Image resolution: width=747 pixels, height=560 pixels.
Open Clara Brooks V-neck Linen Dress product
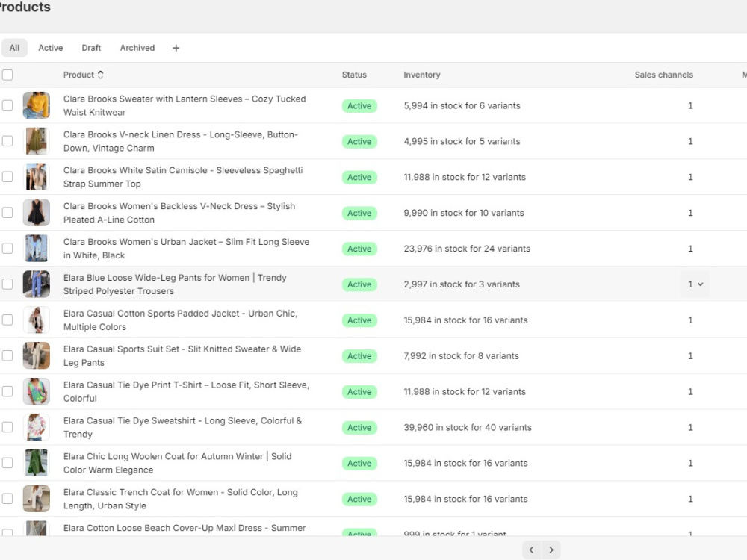pyautogui.click(x=181, y=141)
